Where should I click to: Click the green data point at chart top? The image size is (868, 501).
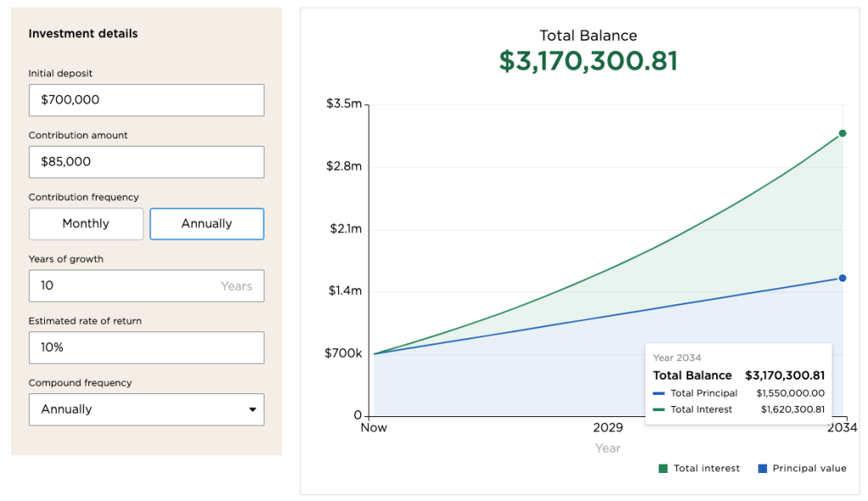(843, 133)
